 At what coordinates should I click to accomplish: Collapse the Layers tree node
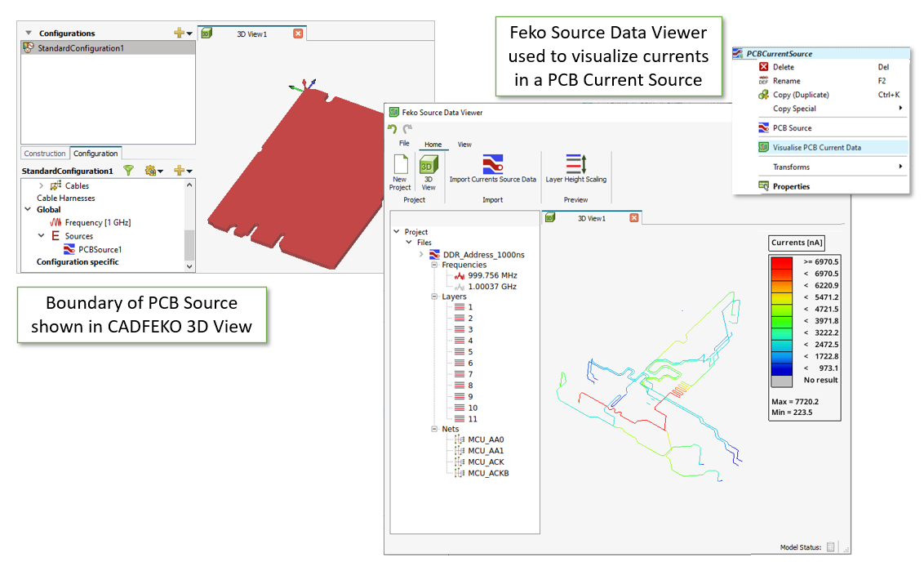[x=434, y=297]
